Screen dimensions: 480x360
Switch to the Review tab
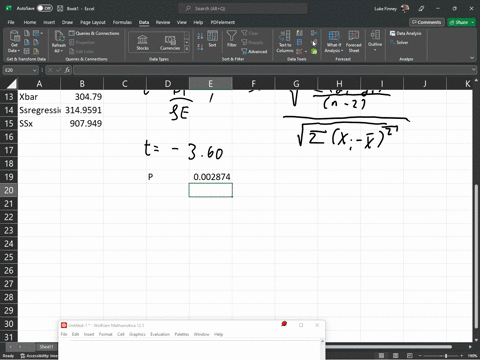coord(163,22)
